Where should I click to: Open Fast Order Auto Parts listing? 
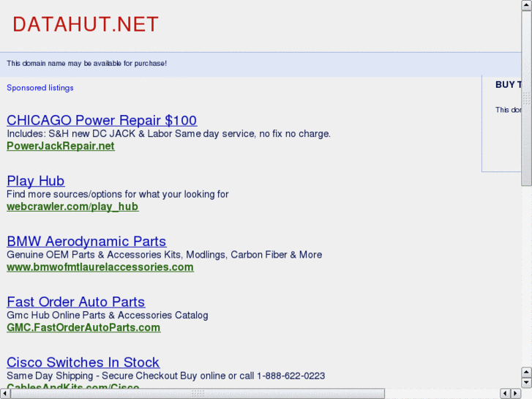[x=76, y=302]
